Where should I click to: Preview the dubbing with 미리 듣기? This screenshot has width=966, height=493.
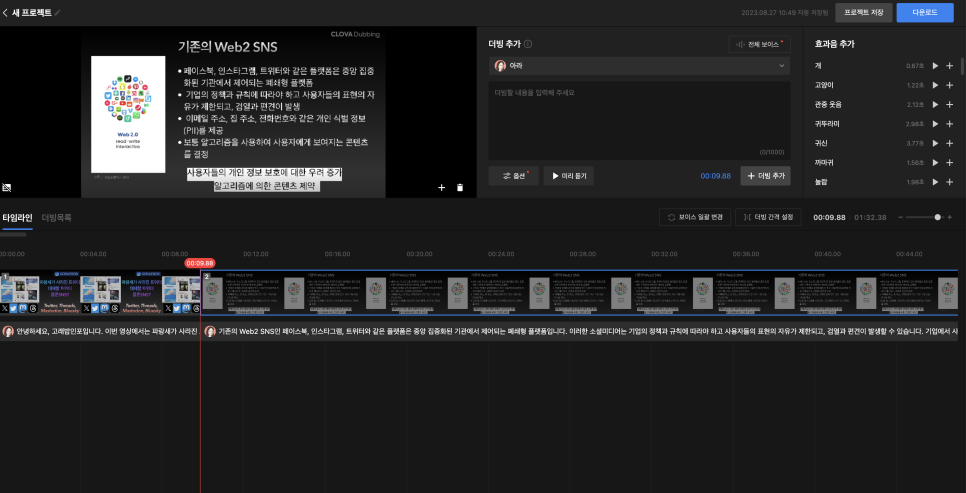coord(569,176)
